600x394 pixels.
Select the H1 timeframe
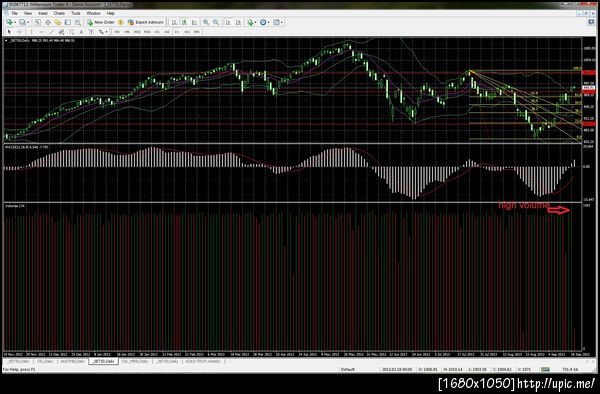(157, 32)
